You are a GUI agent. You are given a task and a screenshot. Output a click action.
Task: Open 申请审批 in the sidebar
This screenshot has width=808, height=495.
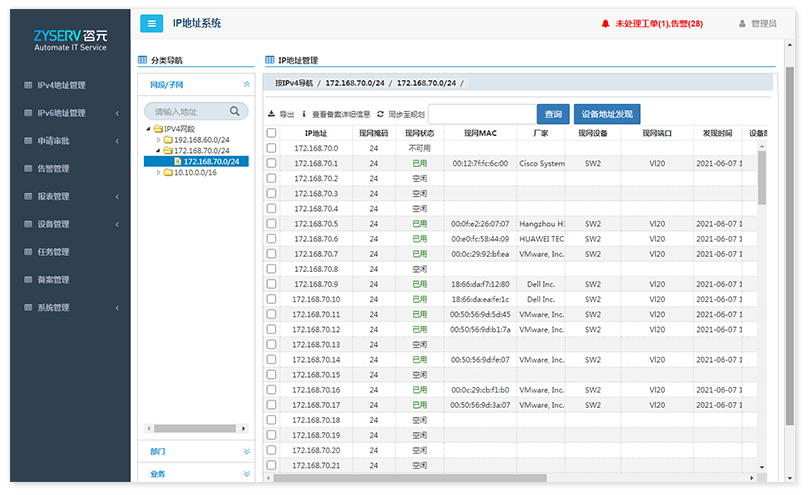53,141
